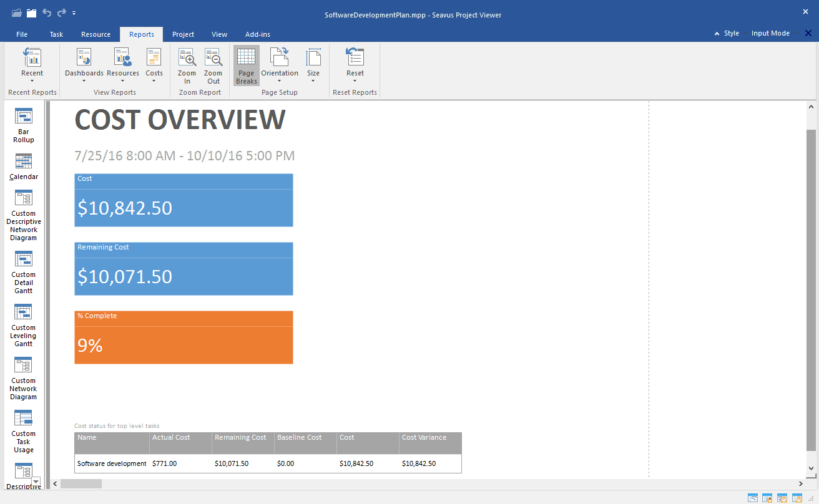Open Task Usage view from status bar

[767, 498]
